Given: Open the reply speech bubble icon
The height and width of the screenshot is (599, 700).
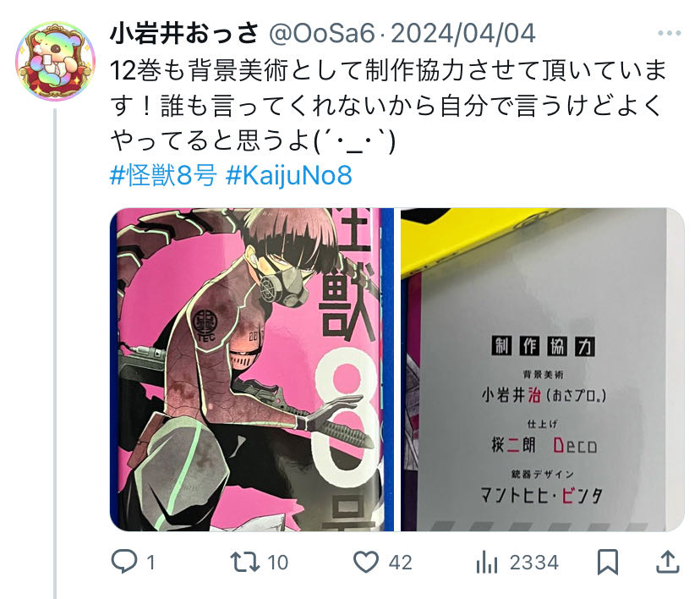Looking at the screenshot, I should [x=124, y=562].
